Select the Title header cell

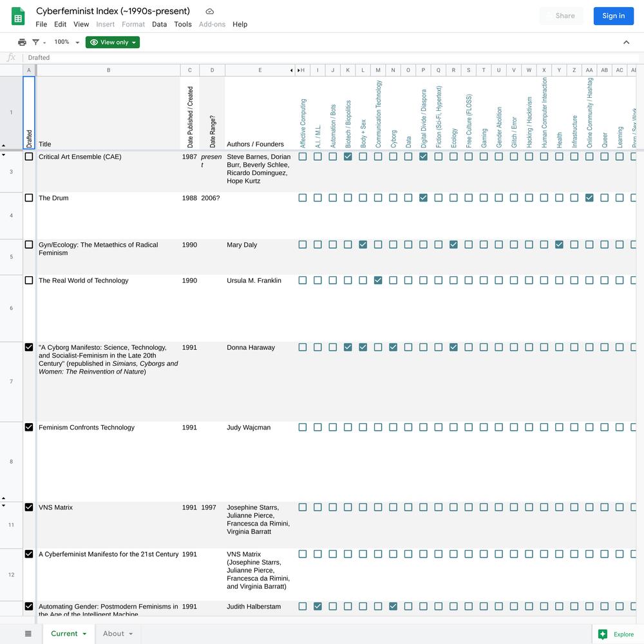[108, 113]
